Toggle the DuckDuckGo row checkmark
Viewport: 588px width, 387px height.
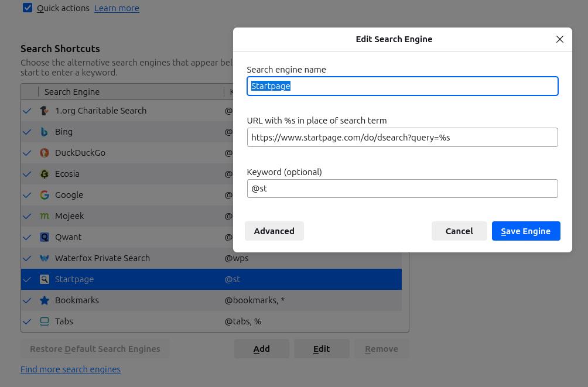point(27,153)
